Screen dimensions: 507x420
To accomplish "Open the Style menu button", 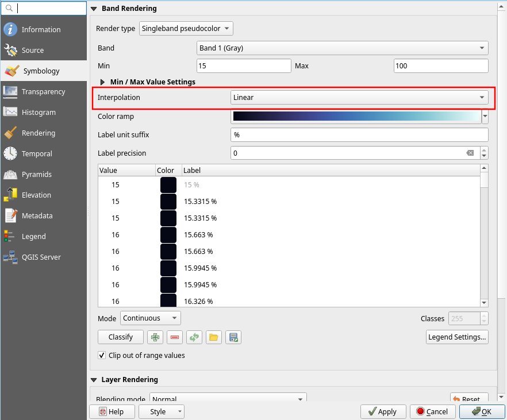I will click(x=162, y=411).
